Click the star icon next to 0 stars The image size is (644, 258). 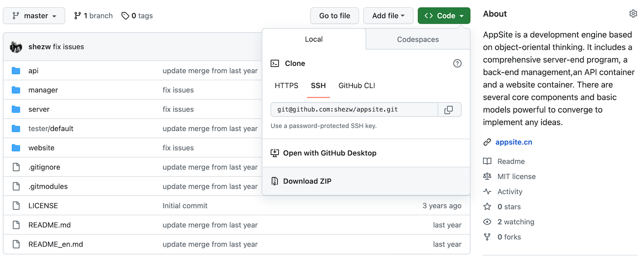pos(487,207)
